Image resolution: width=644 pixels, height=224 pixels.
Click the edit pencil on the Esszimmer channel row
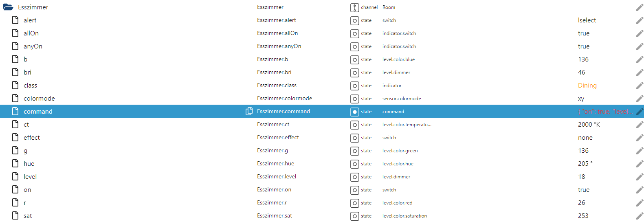pos(640,7)
